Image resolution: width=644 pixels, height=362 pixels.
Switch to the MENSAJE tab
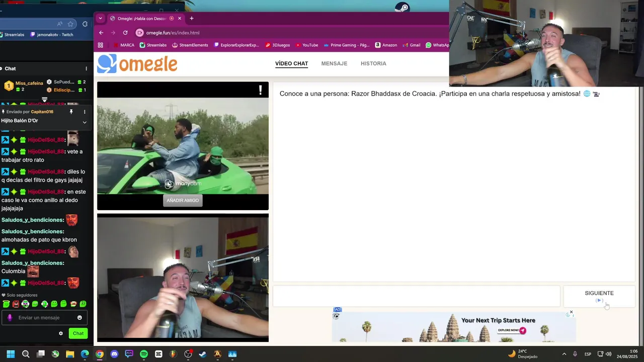pos(334,64)
